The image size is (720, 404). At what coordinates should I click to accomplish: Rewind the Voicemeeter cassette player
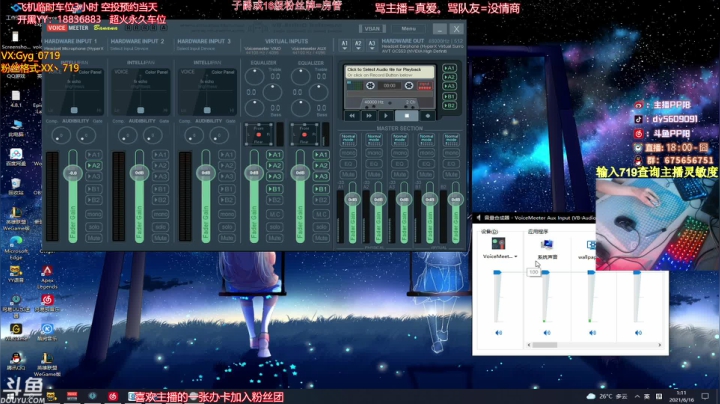click(x=352, y=116)
